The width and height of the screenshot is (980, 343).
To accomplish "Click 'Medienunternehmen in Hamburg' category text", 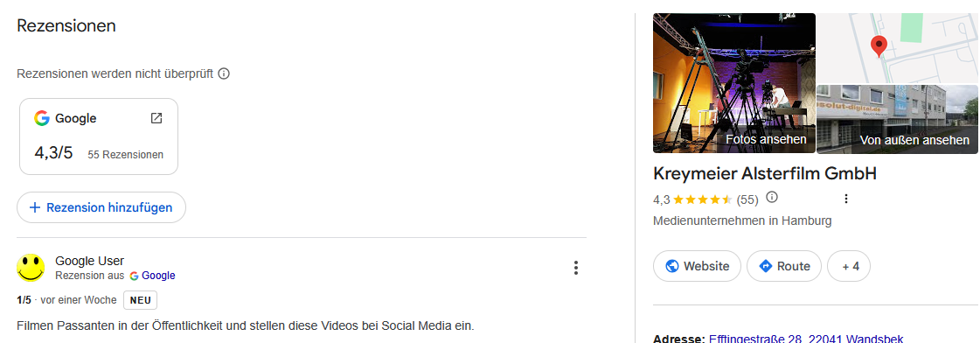I will tap(742, 221).
